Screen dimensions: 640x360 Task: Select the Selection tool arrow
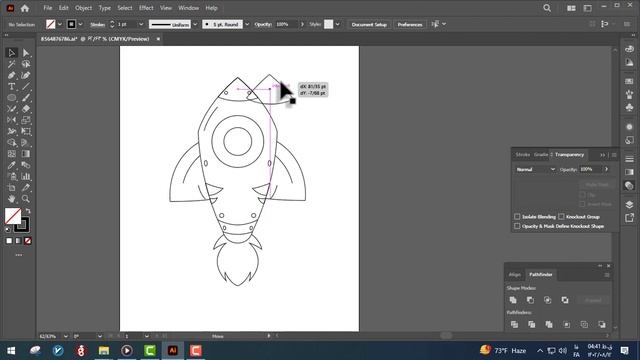[x=11, y=53]
